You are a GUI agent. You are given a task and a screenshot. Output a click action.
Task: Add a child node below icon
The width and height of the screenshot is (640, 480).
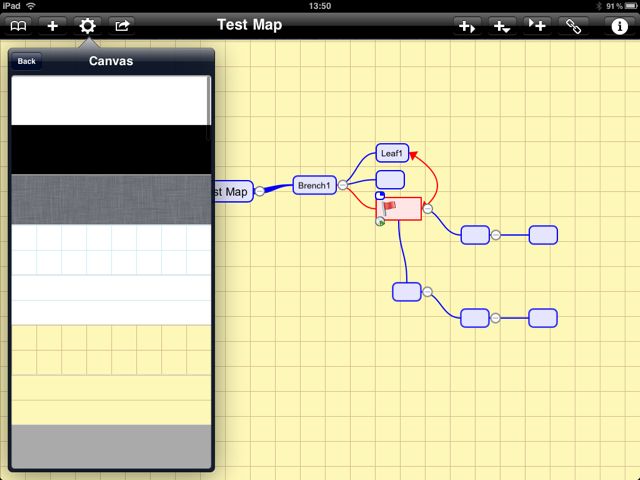click(502, 27)
